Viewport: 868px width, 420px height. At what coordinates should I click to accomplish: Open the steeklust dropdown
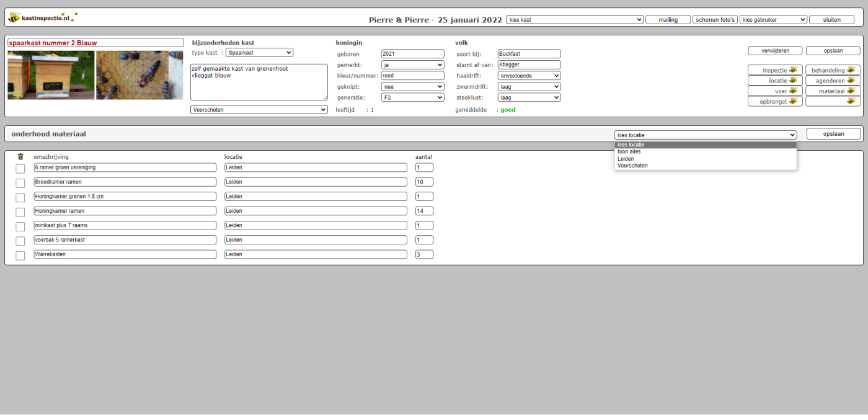coord(529,97)
